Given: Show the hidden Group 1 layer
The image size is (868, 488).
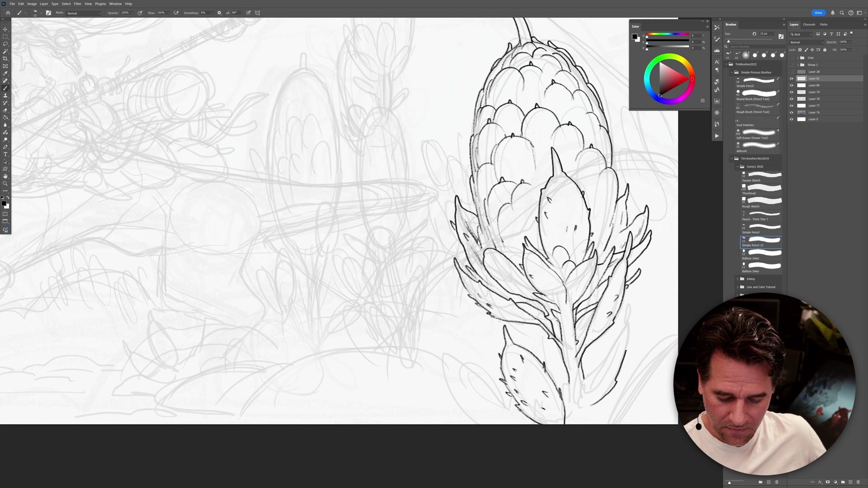Looking at the screenshot, I should pos(792,65).
